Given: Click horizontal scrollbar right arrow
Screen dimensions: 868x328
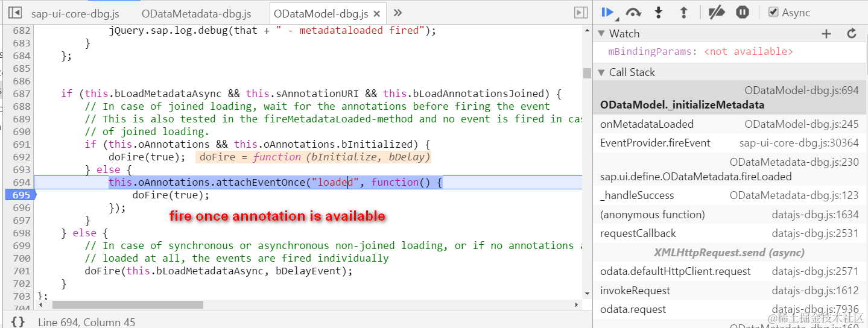Looking at the screenshot, I should [577, 304].
